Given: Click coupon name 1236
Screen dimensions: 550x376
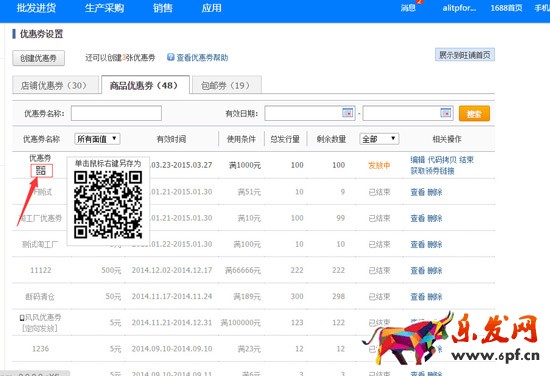Looking at the screenshot, I should (x=40, y=349).
